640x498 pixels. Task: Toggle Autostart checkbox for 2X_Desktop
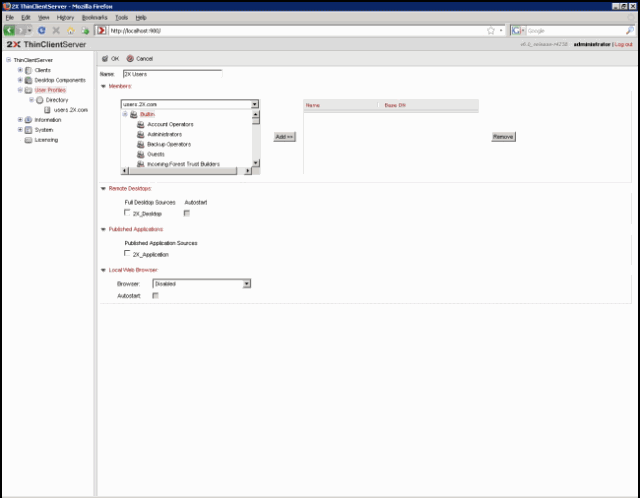coord(187,213)
